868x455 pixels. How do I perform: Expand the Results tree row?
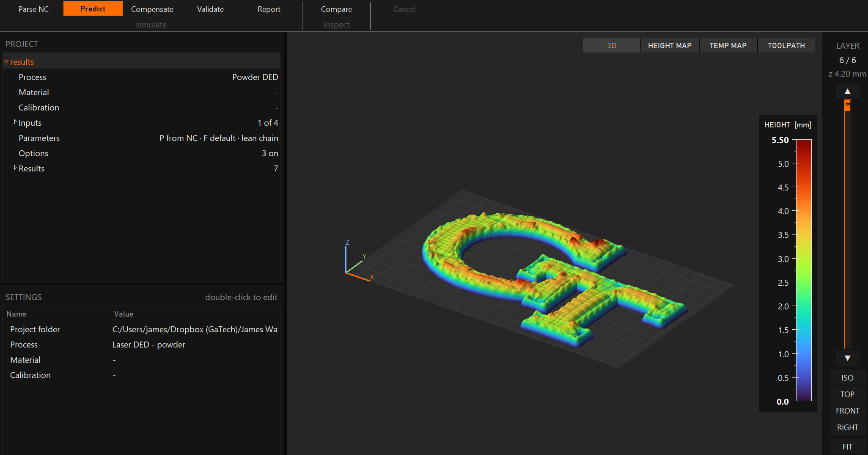coord(16,168)
